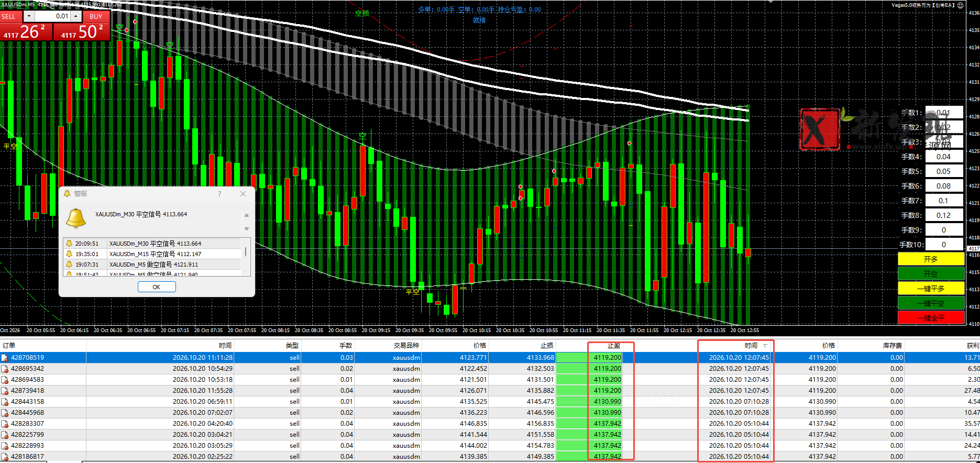Image resolution: width=980 pixels, height=463 pixels.
Task: Close the 警报 alert dialog
Action: coord(243,194)
